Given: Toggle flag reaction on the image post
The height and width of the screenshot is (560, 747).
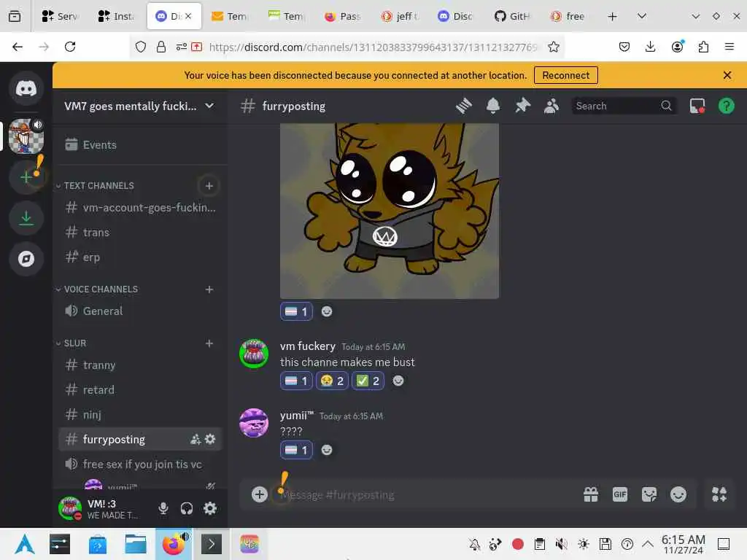Looking at the screenshot, I should 296,311.
